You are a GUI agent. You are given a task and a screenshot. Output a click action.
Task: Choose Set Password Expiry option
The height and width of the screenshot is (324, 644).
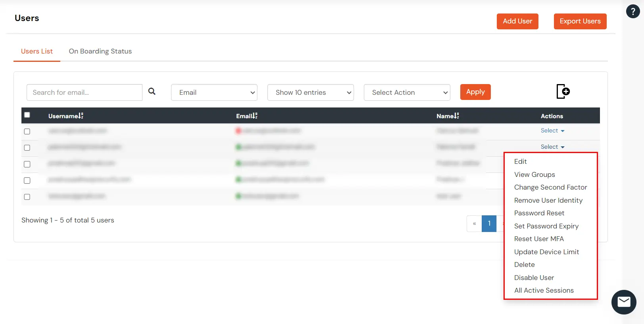tap(546, 226)
